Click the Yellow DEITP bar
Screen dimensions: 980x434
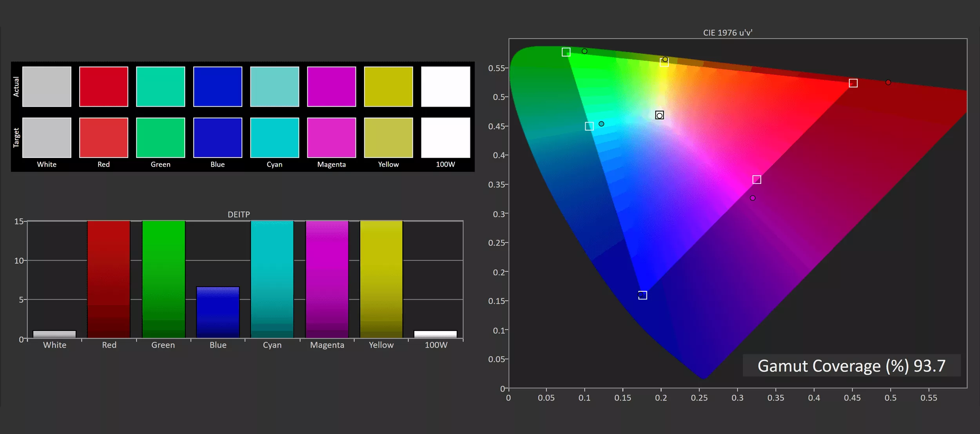pyautogui.click(x=381, y=279)
